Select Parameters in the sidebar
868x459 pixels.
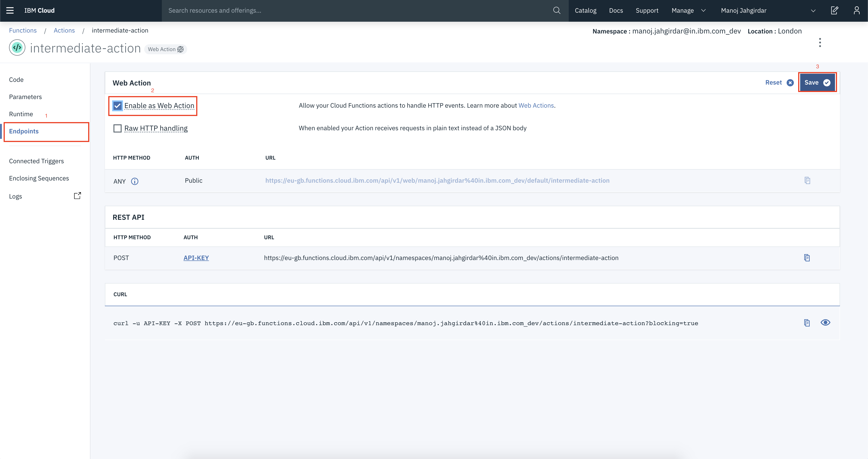25,97
